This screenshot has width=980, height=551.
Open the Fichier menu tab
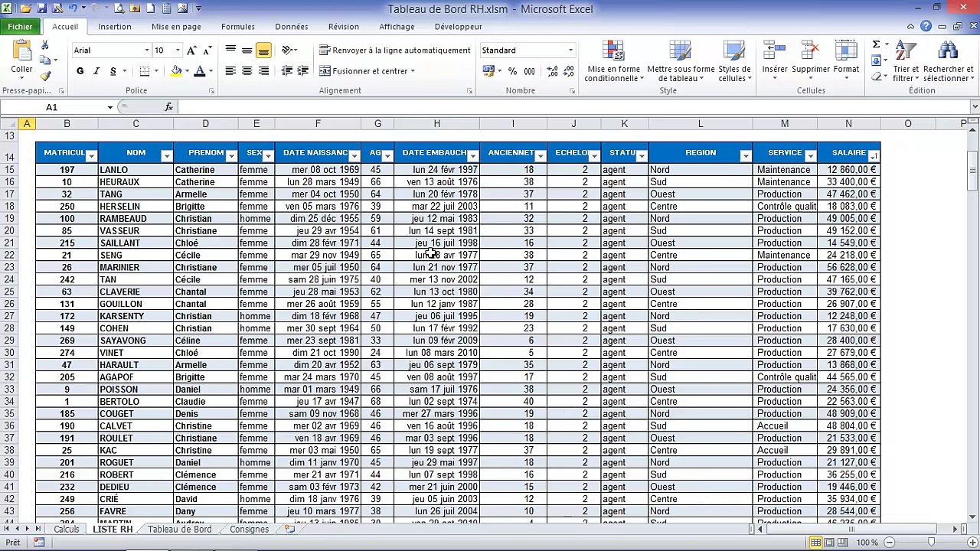(x=21, y=27)
